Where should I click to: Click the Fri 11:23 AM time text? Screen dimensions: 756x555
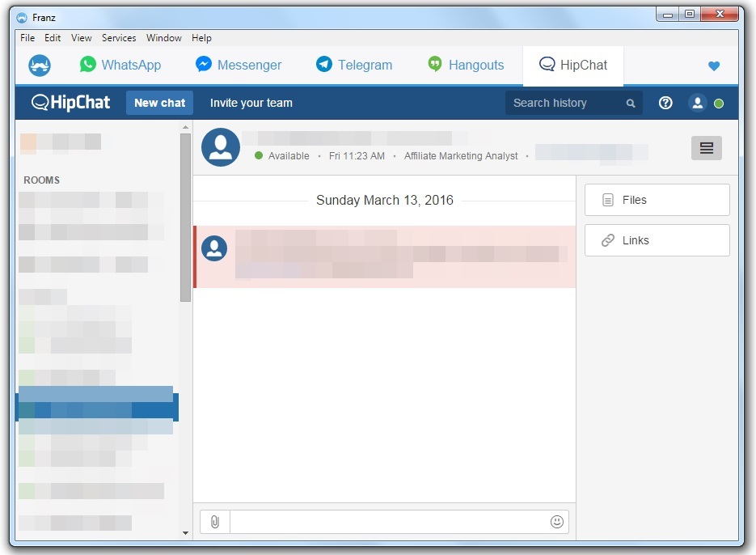click(357, 156)
